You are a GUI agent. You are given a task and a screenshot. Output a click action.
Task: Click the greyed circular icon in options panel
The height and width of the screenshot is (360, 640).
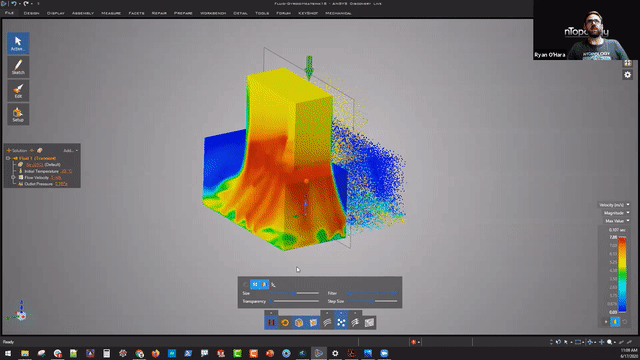tap(245, 284)
